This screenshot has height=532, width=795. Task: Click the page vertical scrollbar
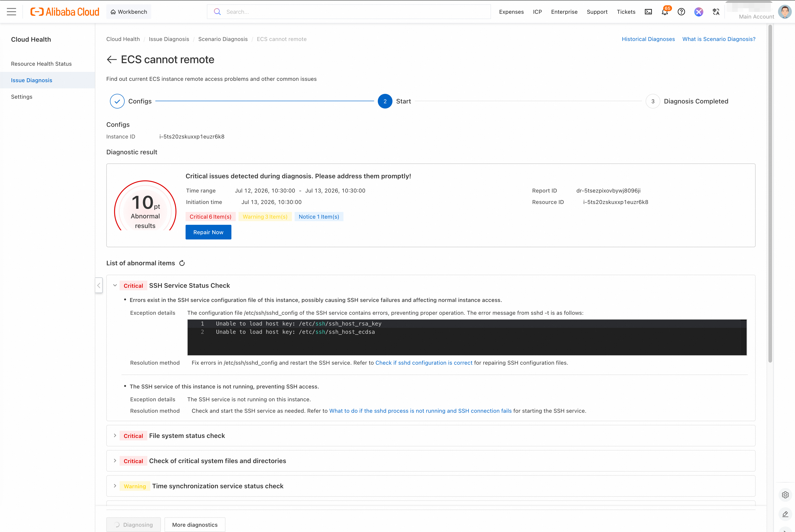[770, 193]
